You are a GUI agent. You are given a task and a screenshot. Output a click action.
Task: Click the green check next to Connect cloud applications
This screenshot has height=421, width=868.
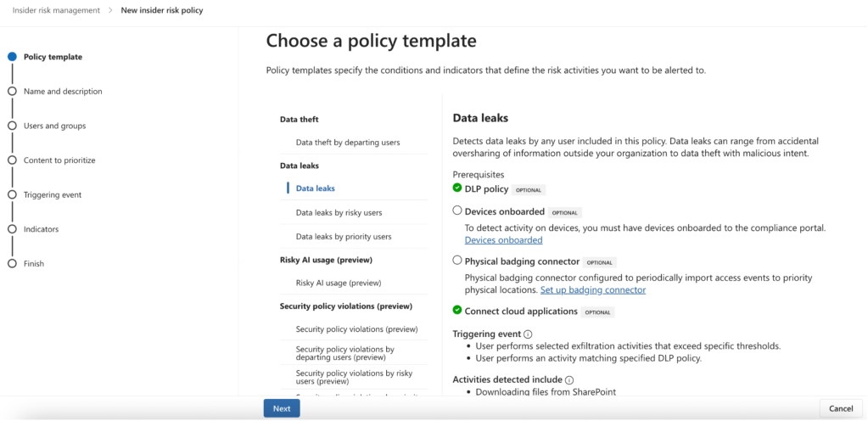[x=457, y=311]
